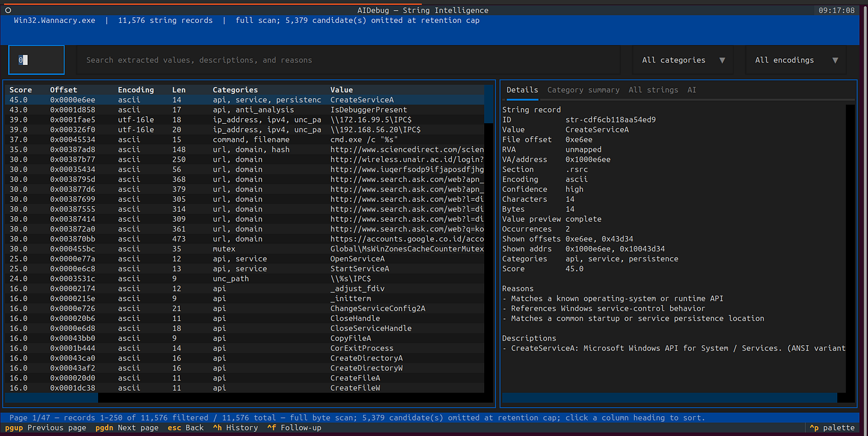Select the CreateFileW row
The width and height of the screenshot is (868, 436).
[x=245, y=388]
